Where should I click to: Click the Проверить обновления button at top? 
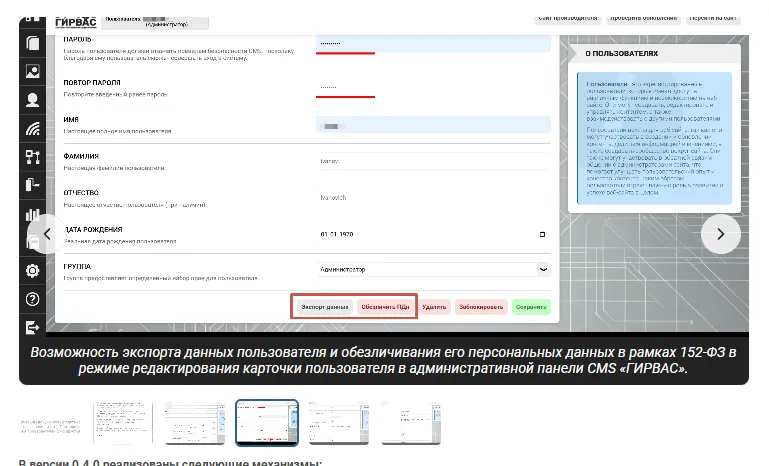tap(643, 19)
